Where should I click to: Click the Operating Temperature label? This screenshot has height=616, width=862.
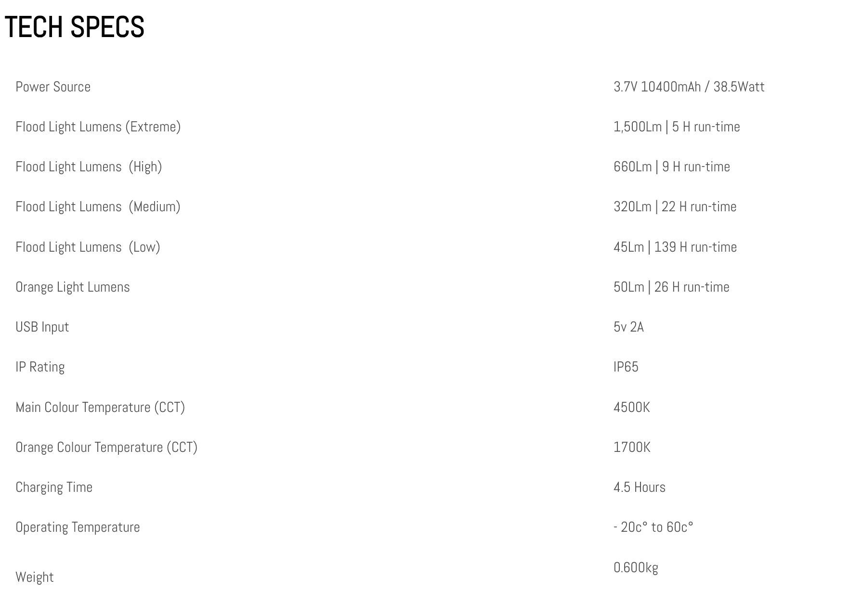[x=78, y=527]
